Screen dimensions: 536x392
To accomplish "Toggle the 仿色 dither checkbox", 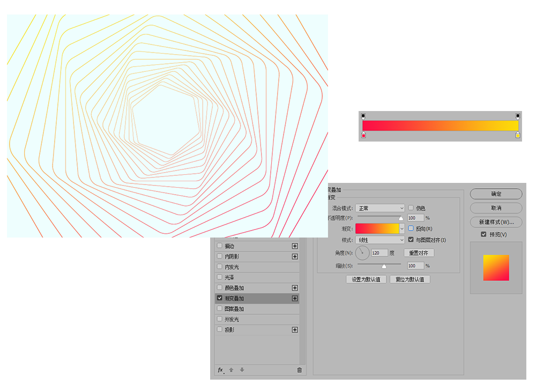I will point(411,208).
